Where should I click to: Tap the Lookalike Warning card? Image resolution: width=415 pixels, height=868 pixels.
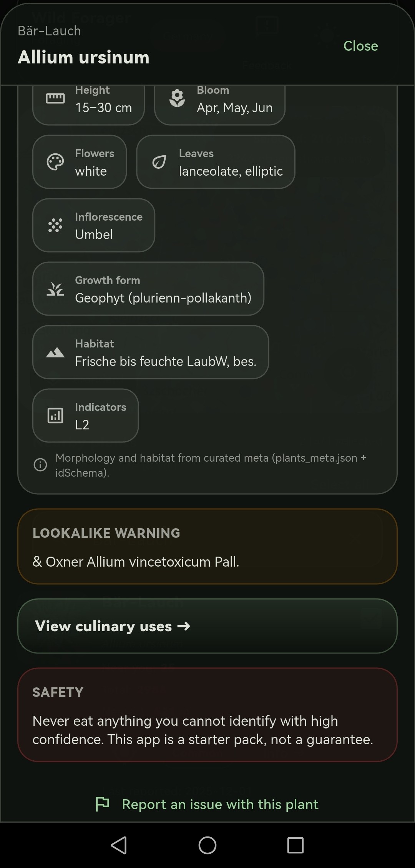[207, 546]
